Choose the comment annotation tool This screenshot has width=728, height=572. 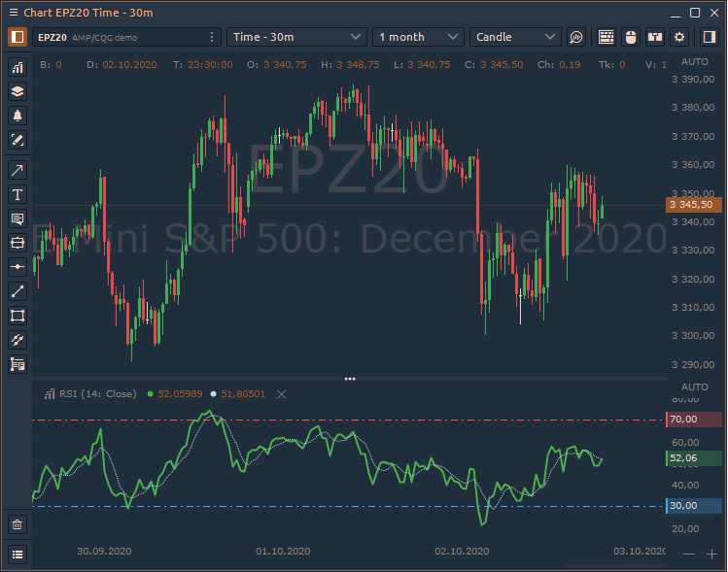point(17,219)
